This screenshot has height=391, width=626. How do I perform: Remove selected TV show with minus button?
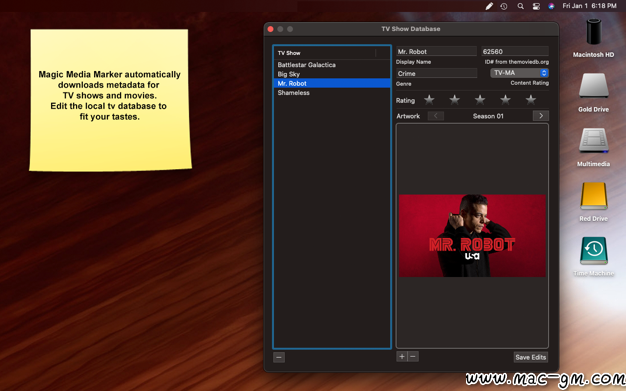coord(279,357)
